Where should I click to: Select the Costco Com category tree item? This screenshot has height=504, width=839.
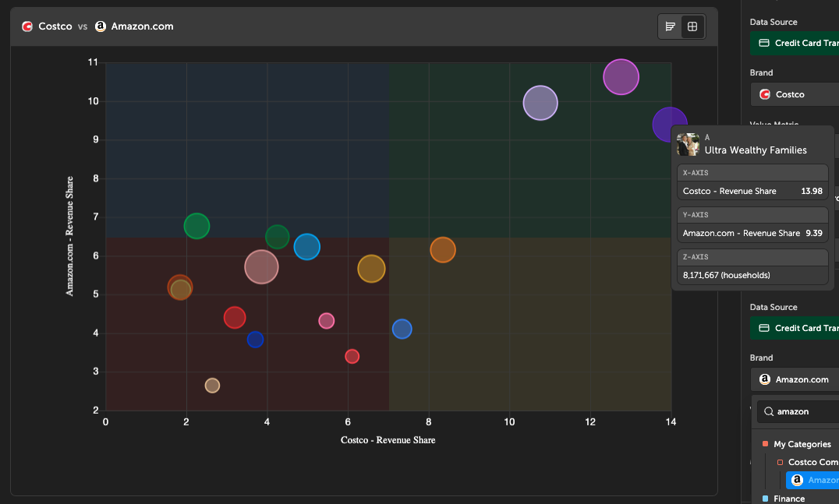(808, 462)
